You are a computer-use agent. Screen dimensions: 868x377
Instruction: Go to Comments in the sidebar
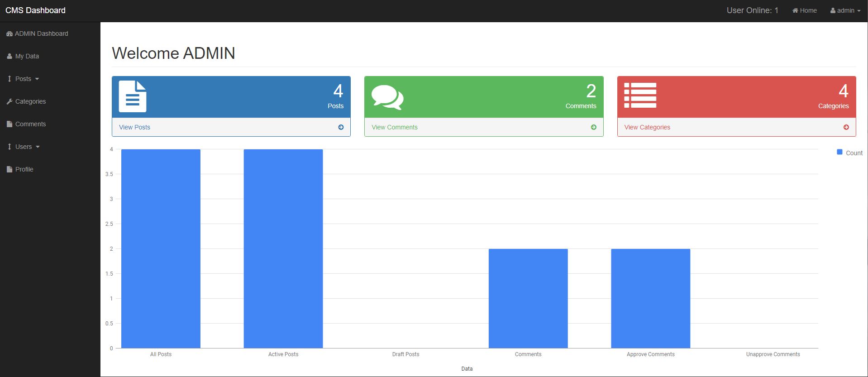[x=30, y=124]
